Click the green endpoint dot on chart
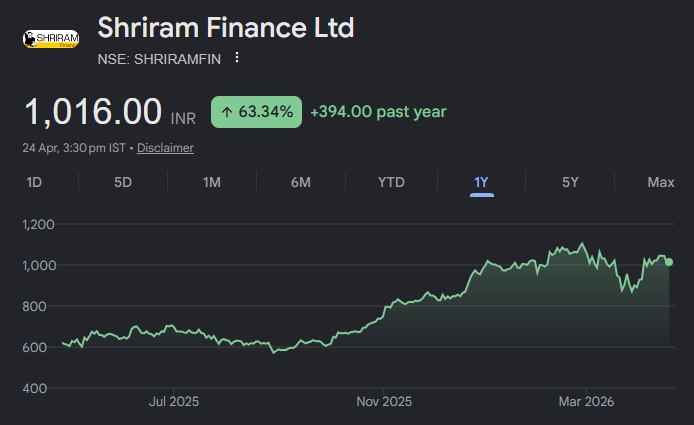694x425 pixels. coord(669,262)
